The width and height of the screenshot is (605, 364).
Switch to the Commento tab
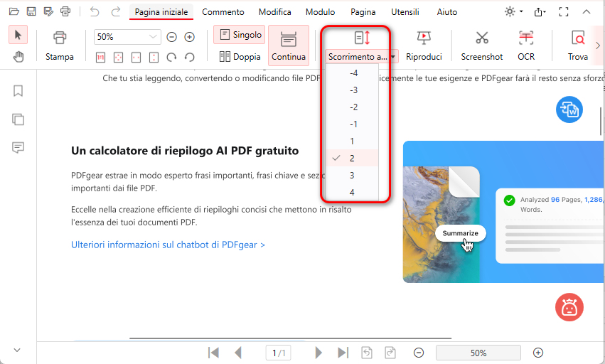click(x=223, y=12)
